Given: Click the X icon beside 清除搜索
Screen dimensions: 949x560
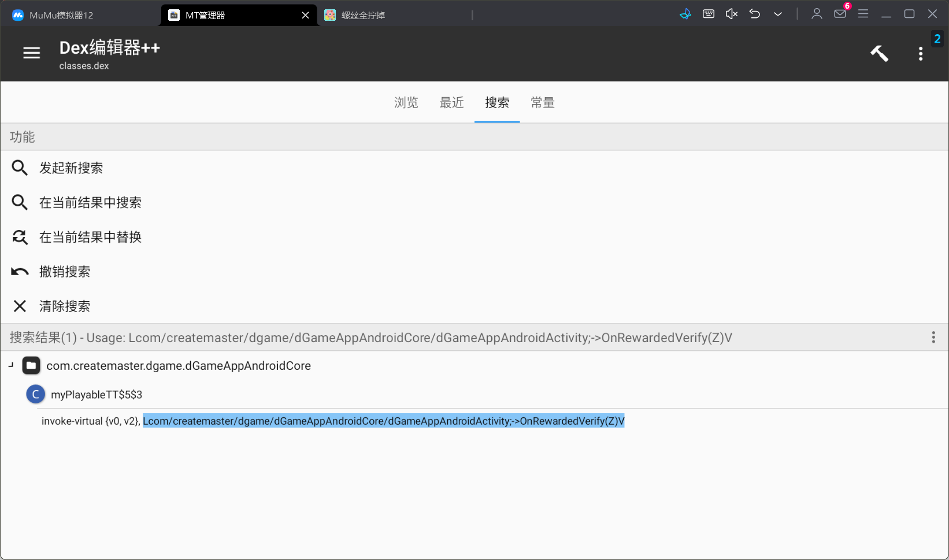Looking at the screenshot, I should (x=20, y=306).
